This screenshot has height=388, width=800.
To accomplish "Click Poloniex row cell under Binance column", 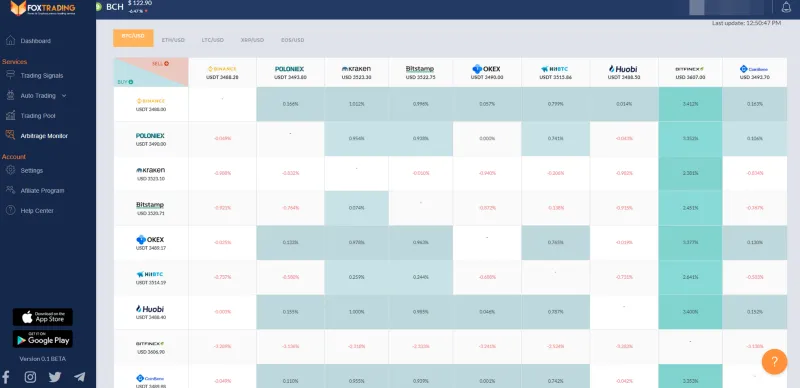I will (x=222, y=139).
